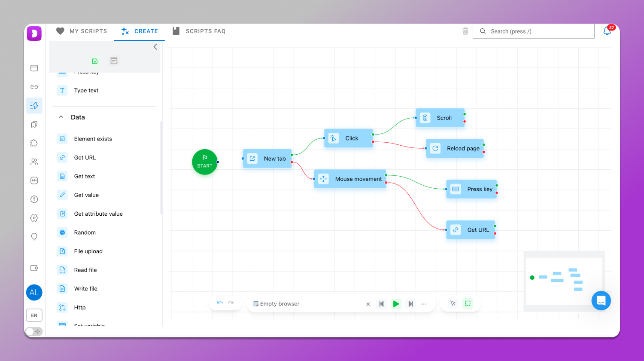The image size is (644, 361).
Task: Open the three-dot more options menu
Action: pyautogui.click(x=424, y=304)
